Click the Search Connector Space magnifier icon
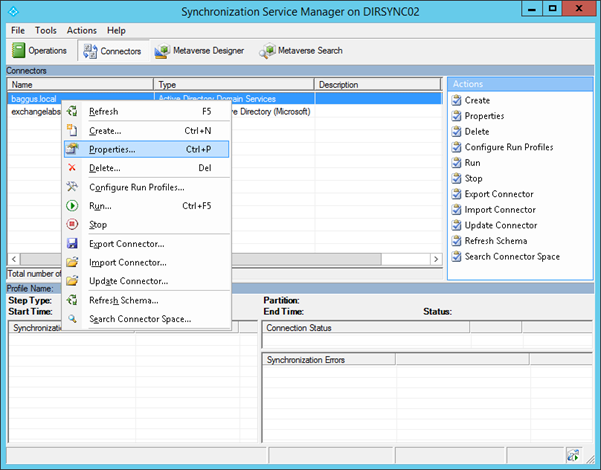 (72, 319)
